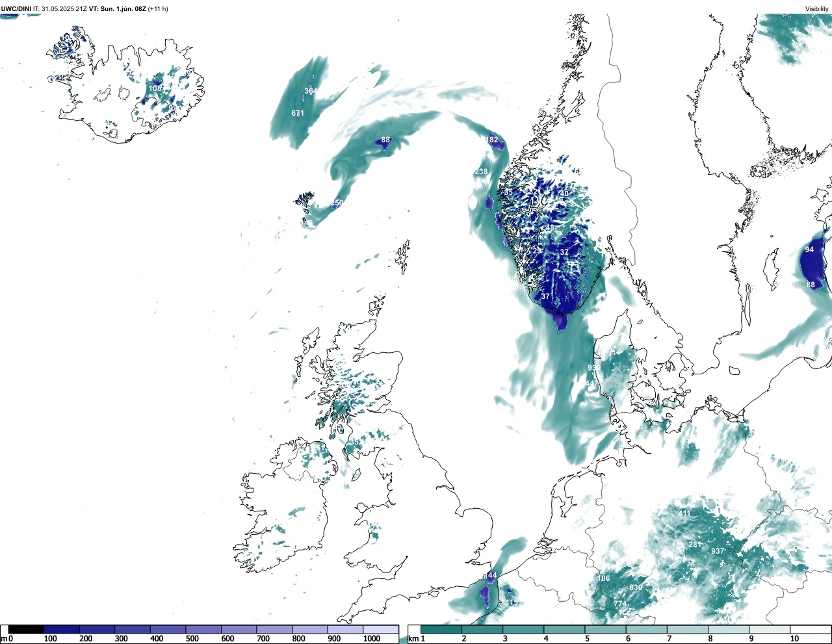832x644 pixels.
Task: Click the 774 visibility value on the map
Action: (620, 604)
